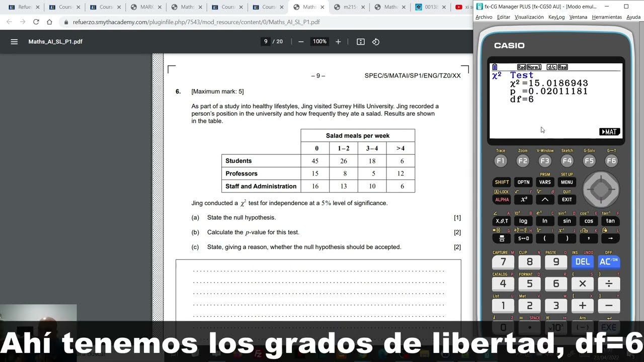644x362 pixels.
Task: Click the comma key on calculator
Action: point(589,238)
